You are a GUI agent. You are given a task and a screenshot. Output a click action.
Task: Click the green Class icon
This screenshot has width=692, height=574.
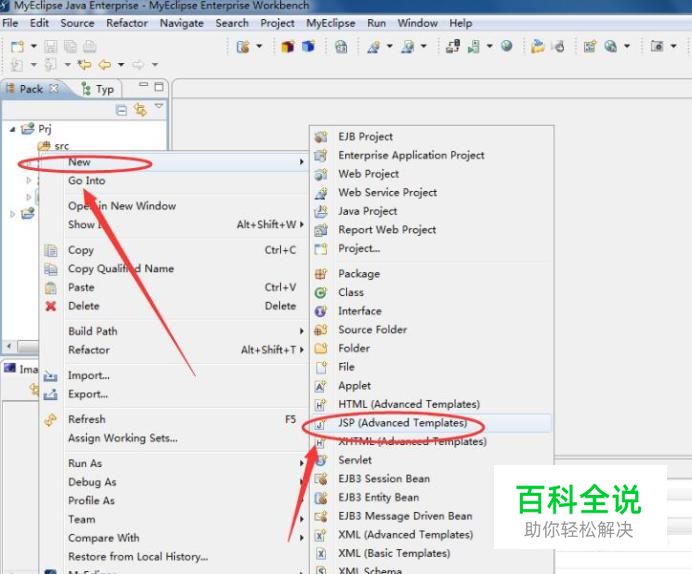click(320, 293)
